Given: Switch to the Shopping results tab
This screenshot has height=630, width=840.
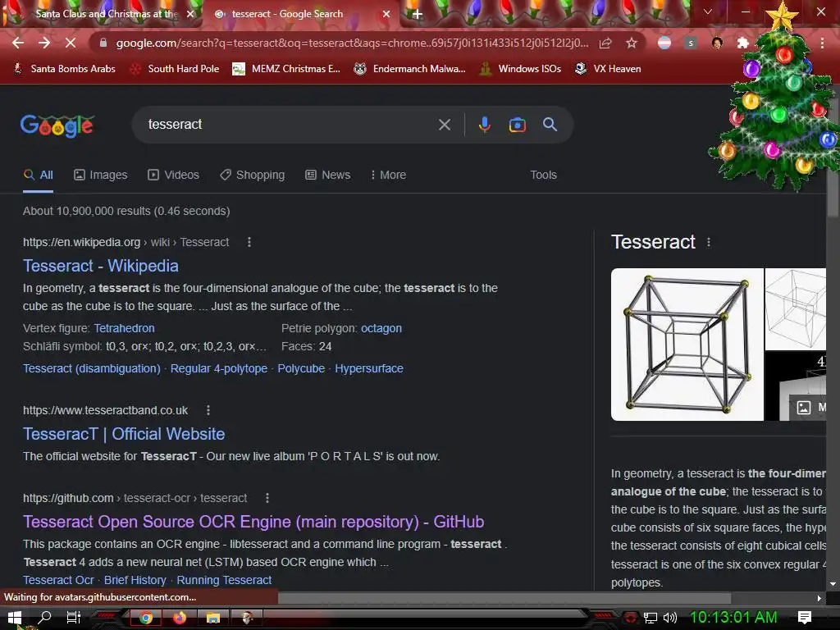Looking at the screenshot, I should click(253, 176).
